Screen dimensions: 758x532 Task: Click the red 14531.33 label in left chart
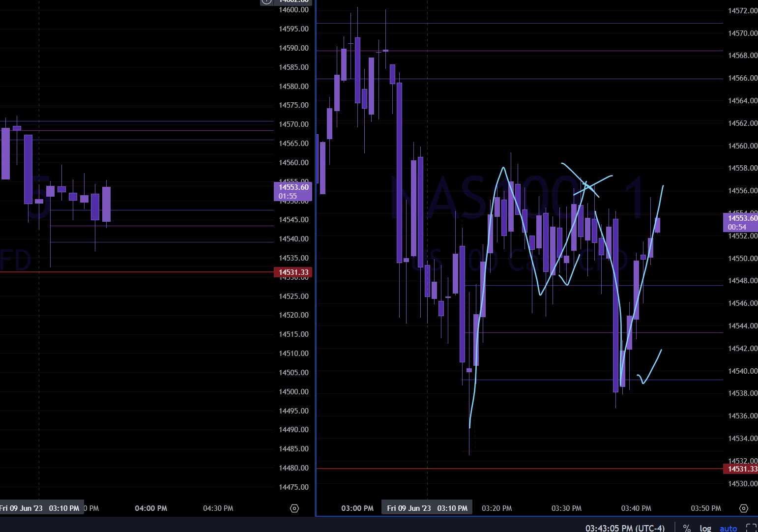coord(293,272)
